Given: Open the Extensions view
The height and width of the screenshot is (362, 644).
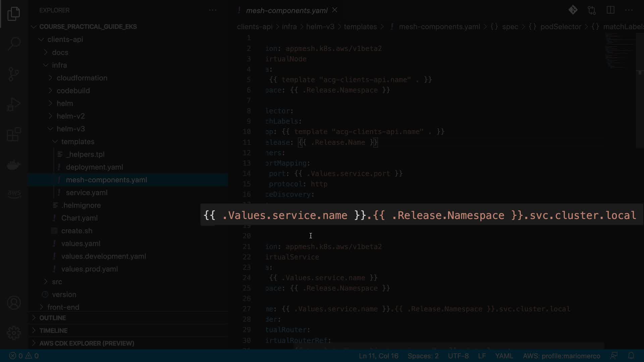Looking at the screenshot, I should (x=14, y=134).
